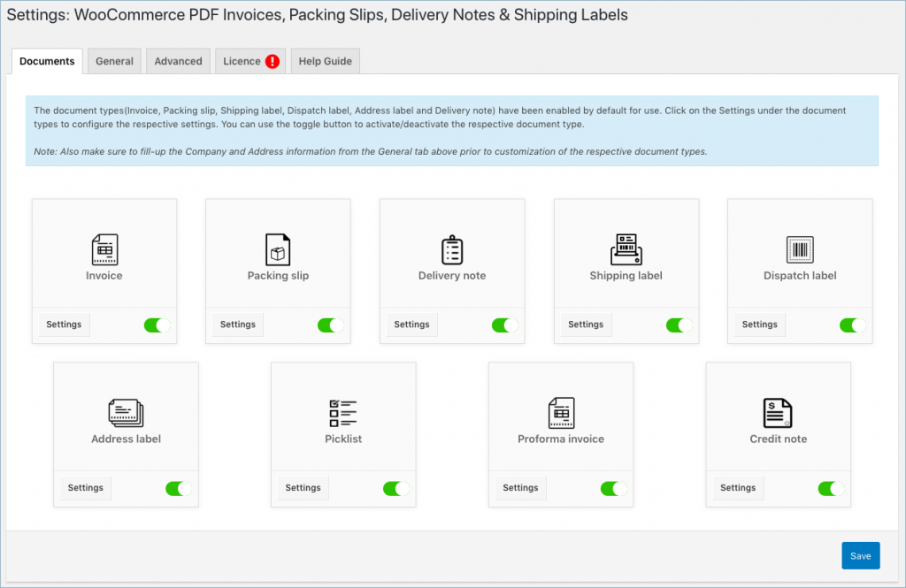Disable the Picklist toggle switch
This screenshot has width=906, height=588.
click(x=396, y=489)
